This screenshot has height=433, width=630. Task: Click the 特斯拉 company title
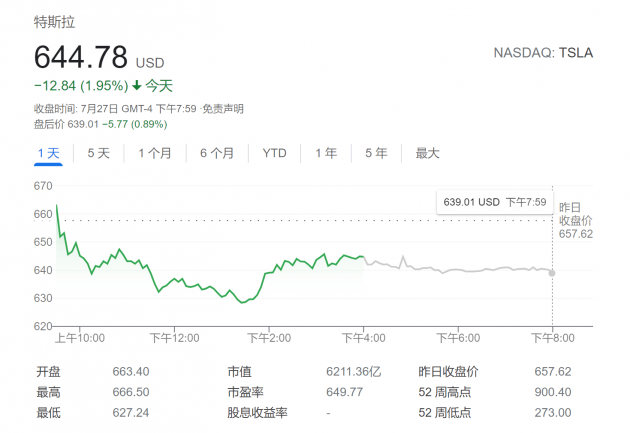[x=54, y=22]
